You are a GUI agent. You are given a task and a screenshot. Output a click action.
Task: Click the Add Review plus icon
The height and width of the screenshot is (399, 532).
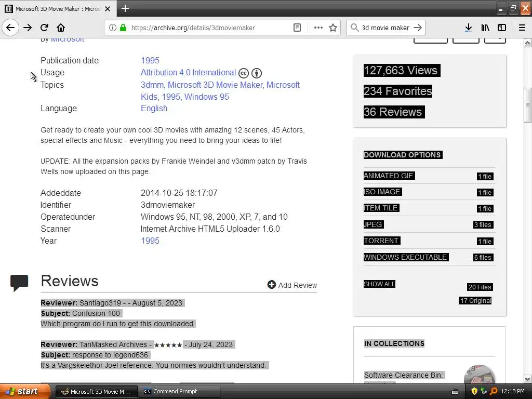click(271, 285)
